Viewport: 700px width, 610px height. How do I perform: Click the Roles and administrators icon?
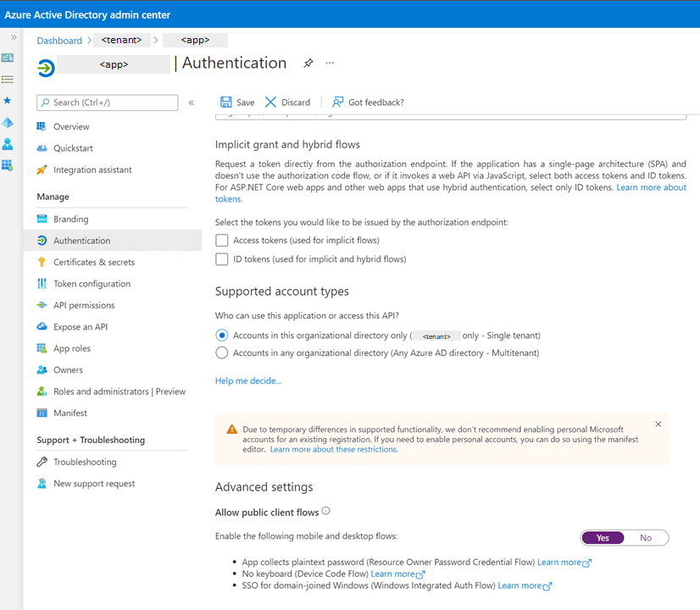click(x=42, y=391)
